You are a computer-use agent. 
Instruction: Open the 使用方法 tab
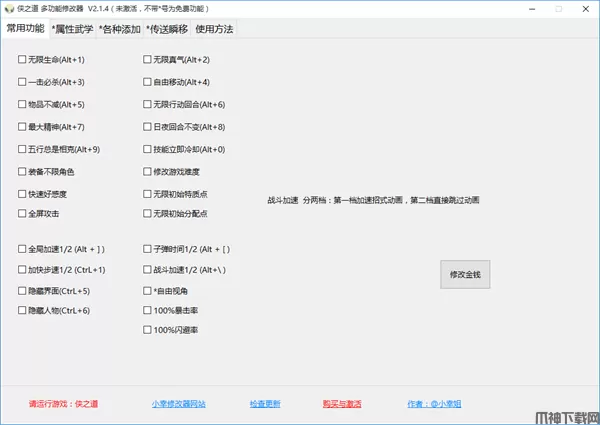pyautogui.click(x=214, y=29)
